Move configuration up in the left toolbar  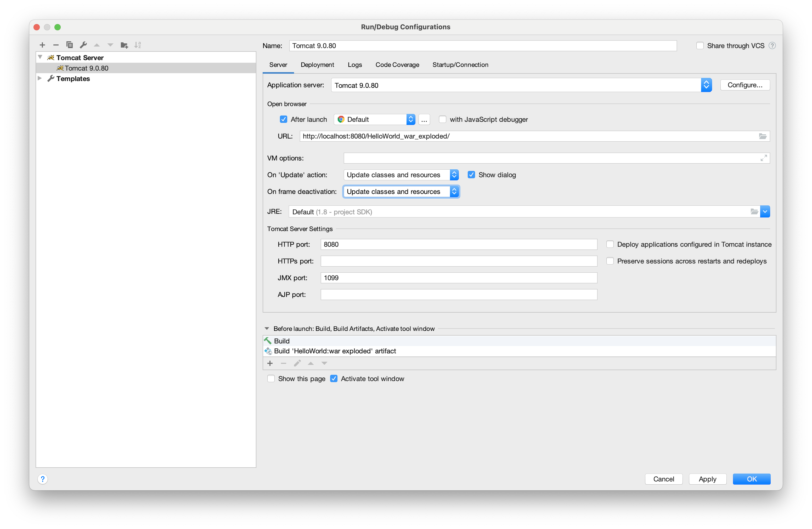(97, 45)
